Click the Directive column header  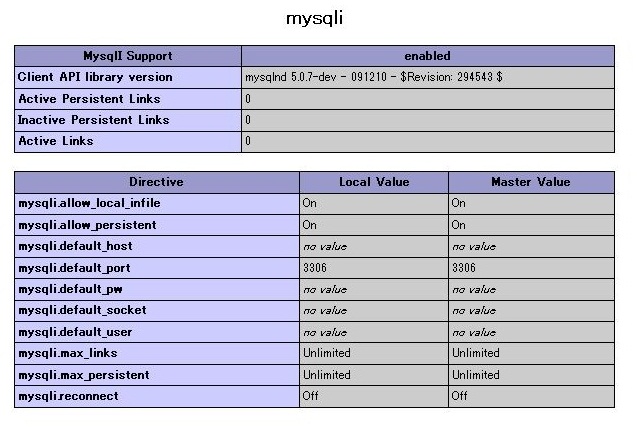157,182
